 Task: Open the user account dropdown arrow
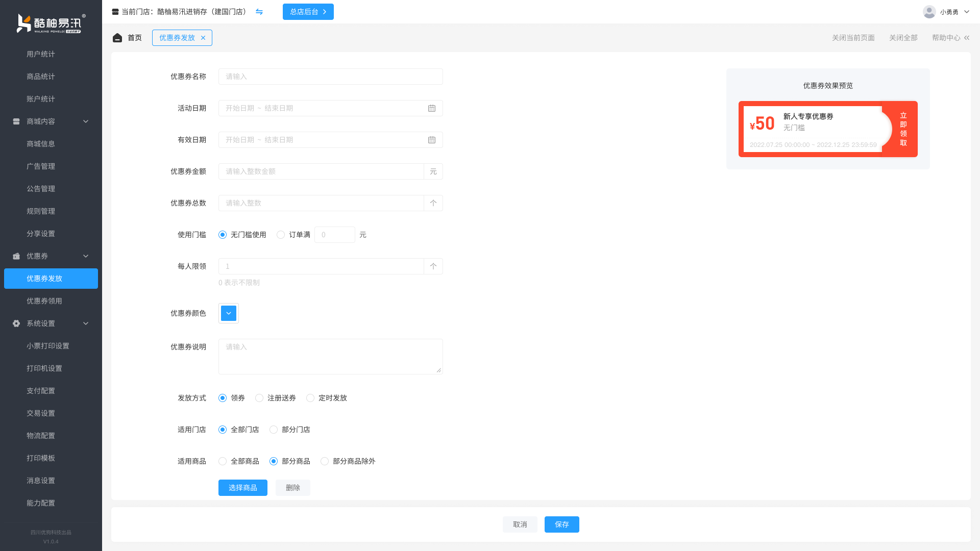pyautogui.click(x=967, y=12)
